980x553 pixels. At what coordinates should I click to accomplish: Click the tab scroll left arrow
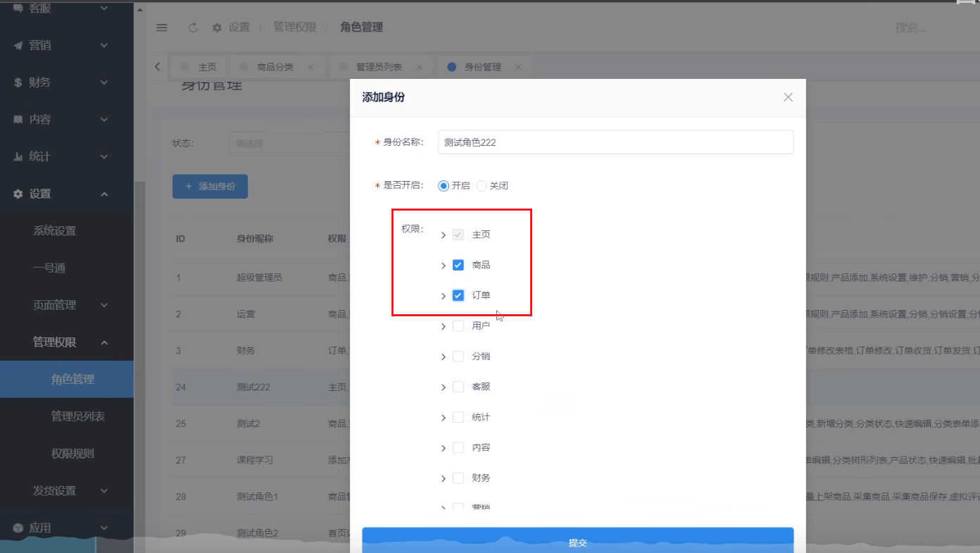point(157,67)
